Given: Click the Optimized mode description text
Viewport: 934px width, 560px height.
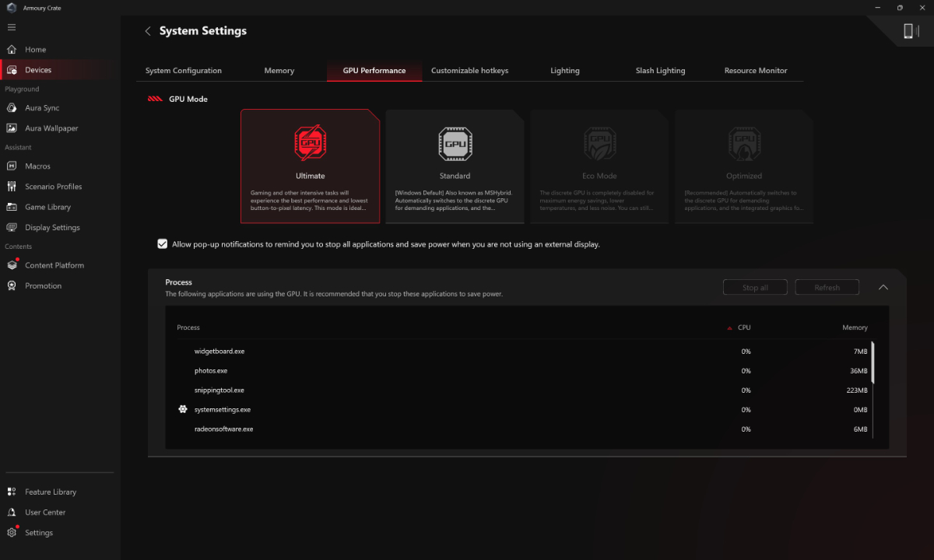Looking at the screenshot, I should [744, 201].
